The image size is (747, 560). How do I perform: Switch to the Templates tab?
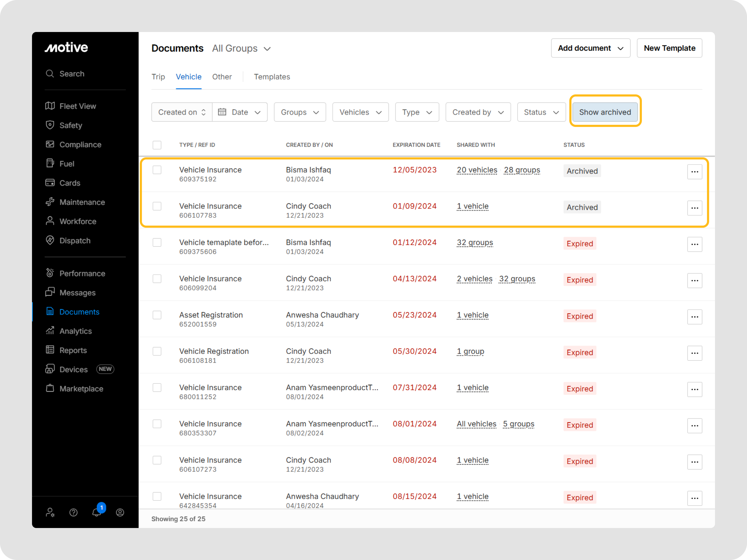pos(272,77)
